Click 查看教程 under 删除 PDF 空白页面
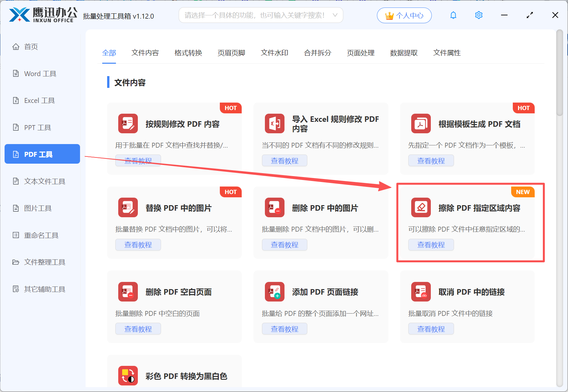Image resolution: width=568 pixels, height=392 pixels. pos(138,329)
